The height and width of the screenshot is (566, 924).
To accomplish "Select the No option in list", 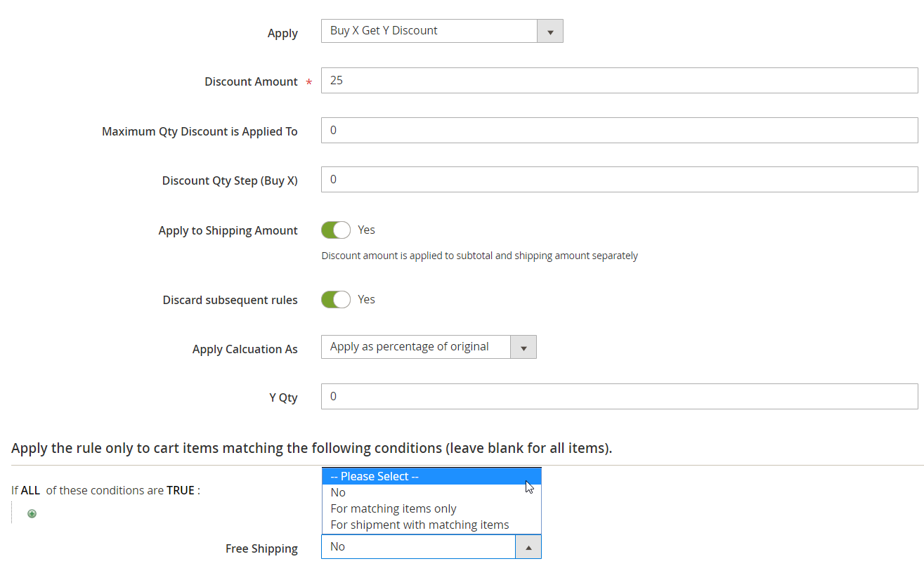I will coord(431,492).
